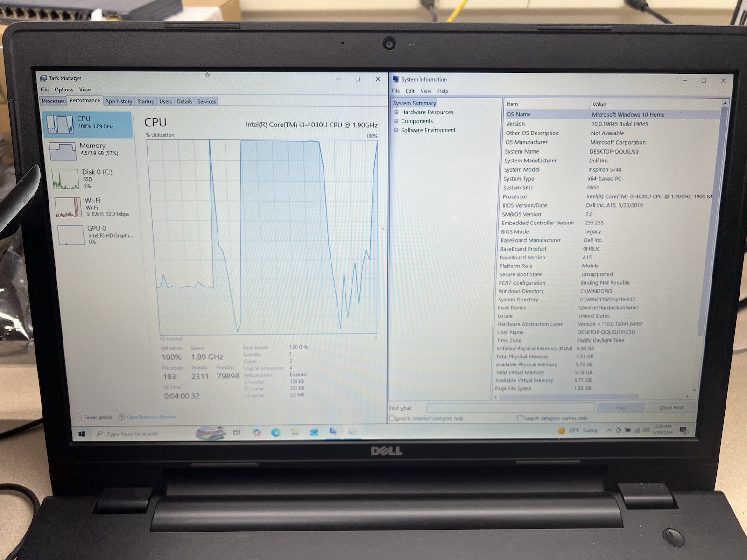Switch to the Details tab

click(184, 101)
